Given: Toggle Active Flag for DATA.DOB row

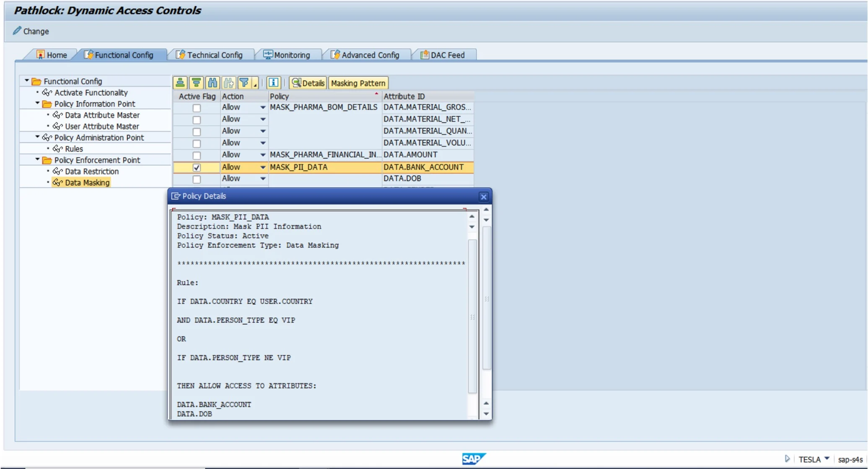Looking at the screenshot, I should click(196, 179).
